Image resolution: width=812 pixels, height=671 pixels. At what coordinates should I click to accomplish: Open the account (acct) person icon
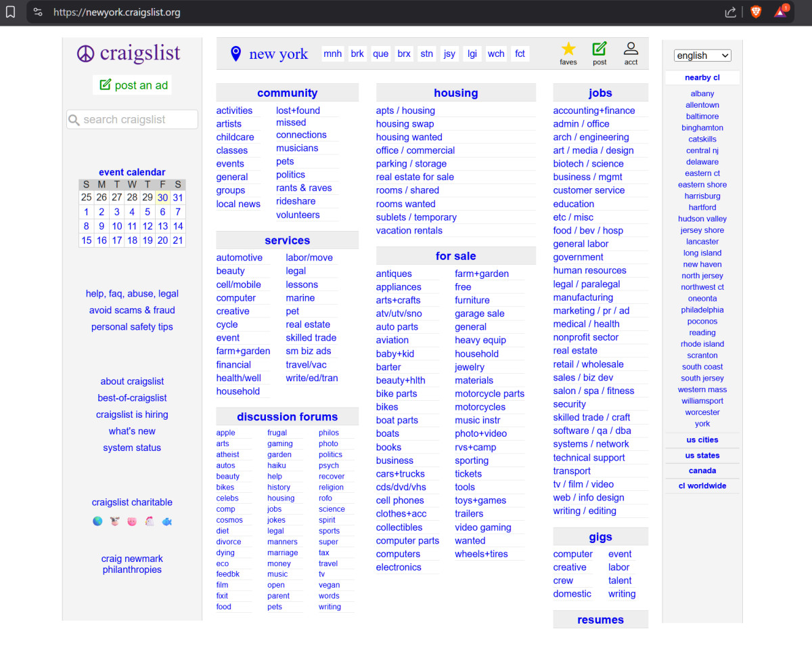point(631,49)
